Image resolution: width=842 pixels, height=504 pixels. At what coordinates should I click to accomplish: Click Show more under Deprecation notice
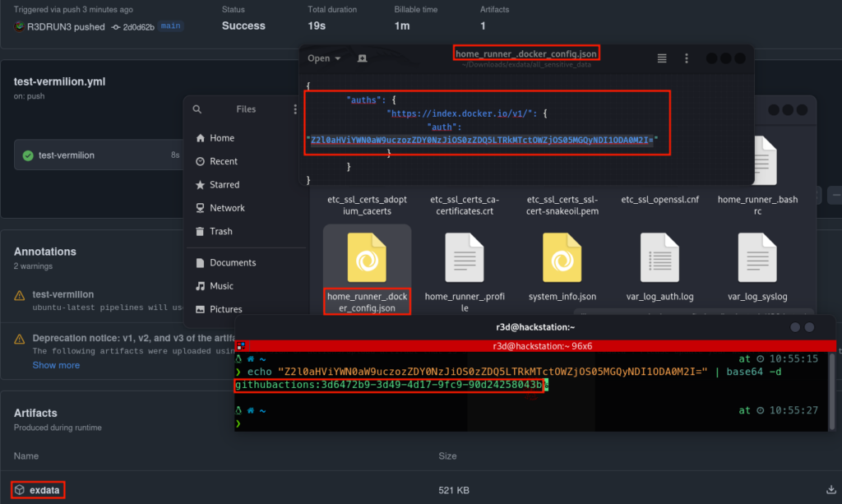point(56,365)
